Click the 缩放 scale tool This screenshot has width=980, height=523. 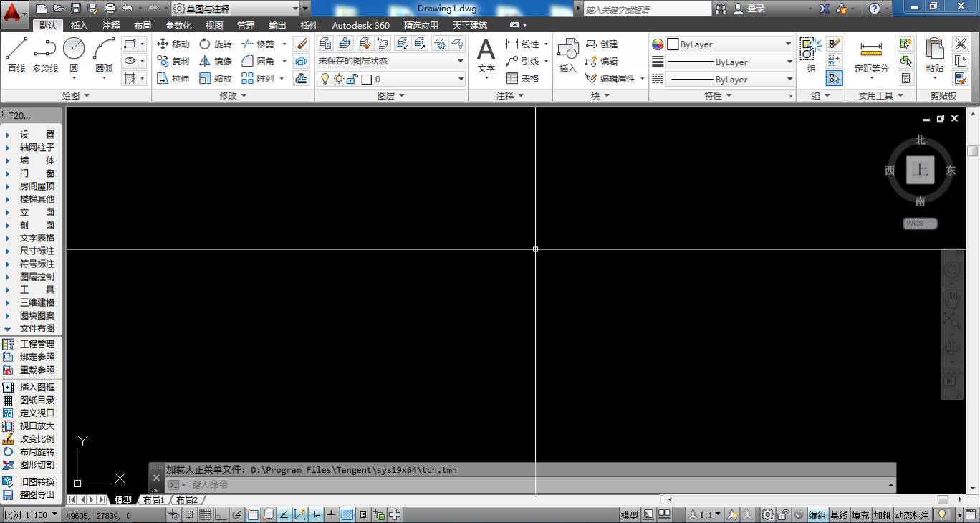tap(216, 78)
